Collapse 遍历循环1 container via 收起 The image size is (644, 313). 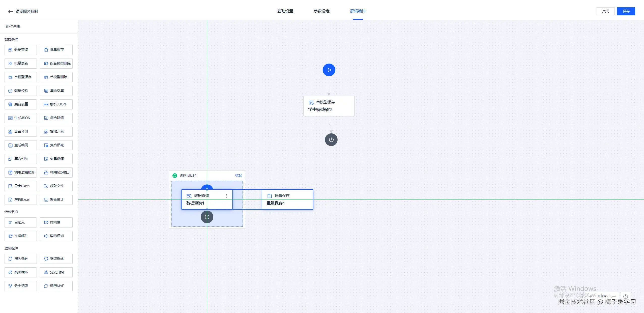238,175
